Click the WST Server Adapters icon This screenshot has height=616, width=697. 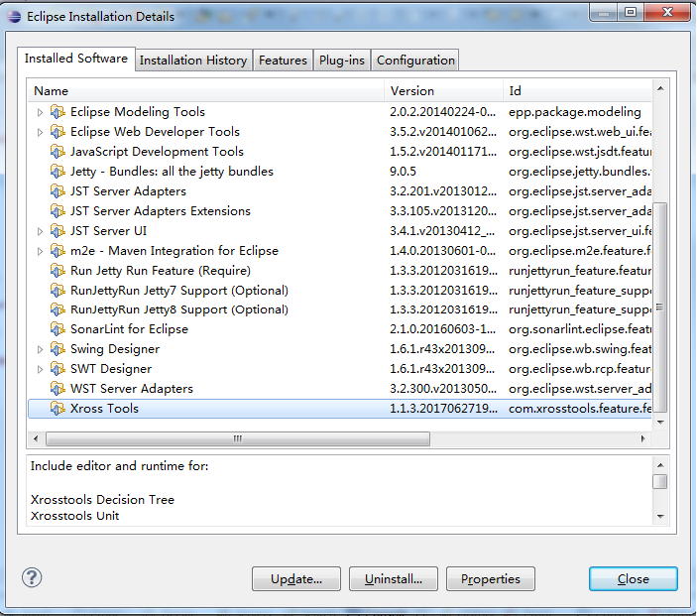pos(58,389)
